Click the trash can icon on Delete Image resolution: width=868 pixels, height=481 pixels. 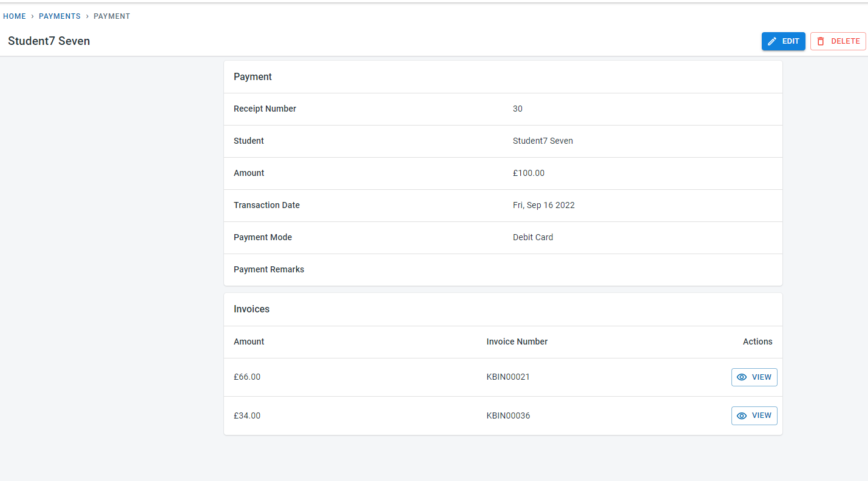pyautogui.click(x=821, y=41)
